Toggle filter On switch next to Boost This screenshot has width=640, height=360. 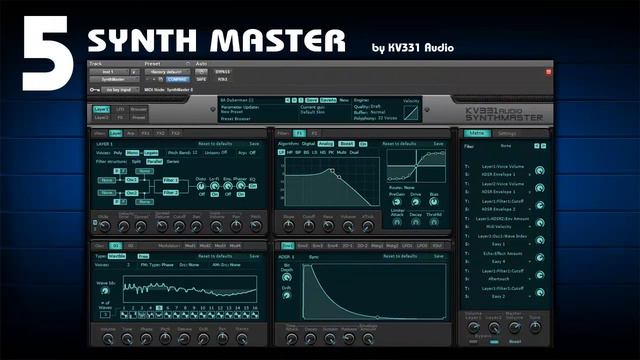click(362, 144)
